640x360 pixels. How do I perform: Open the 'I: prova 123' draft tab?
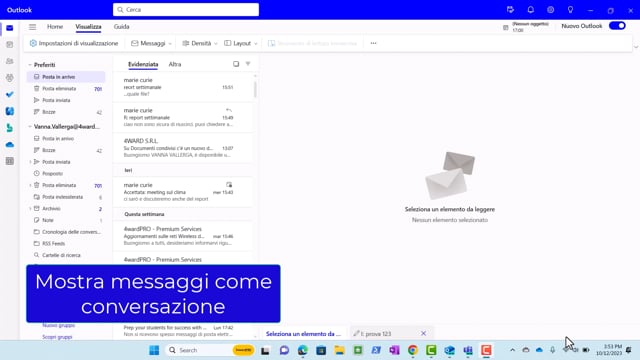click(376, 333)
